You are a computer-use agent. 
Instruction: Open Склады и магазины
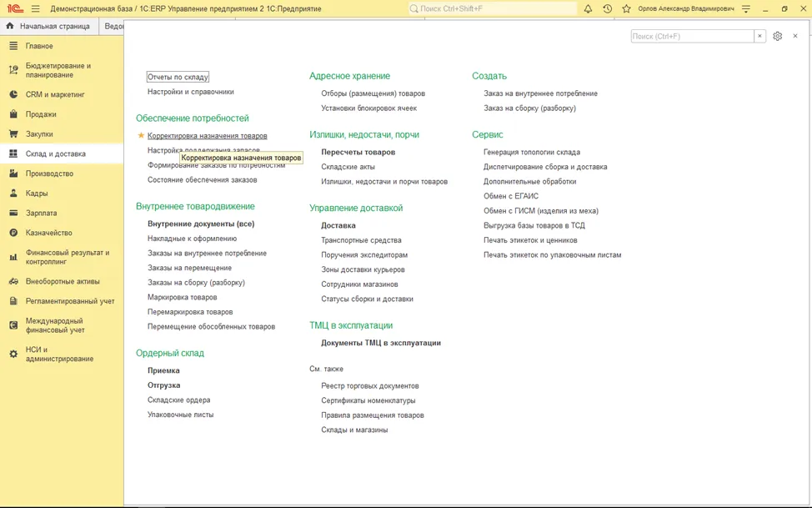354,430
